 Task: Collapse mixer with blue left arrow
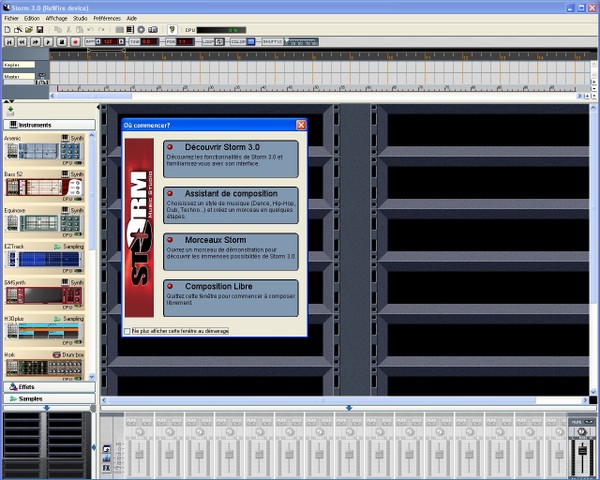tap(94, 447)
